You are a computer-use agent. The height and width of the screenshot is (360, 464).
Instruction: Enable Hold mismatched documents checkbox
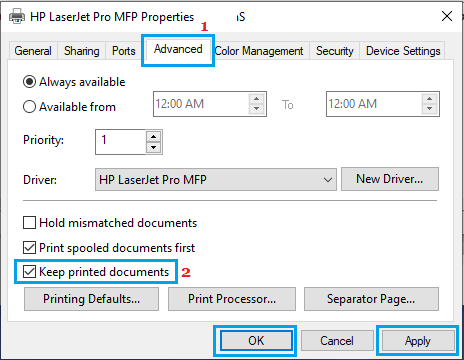point(29,223)
